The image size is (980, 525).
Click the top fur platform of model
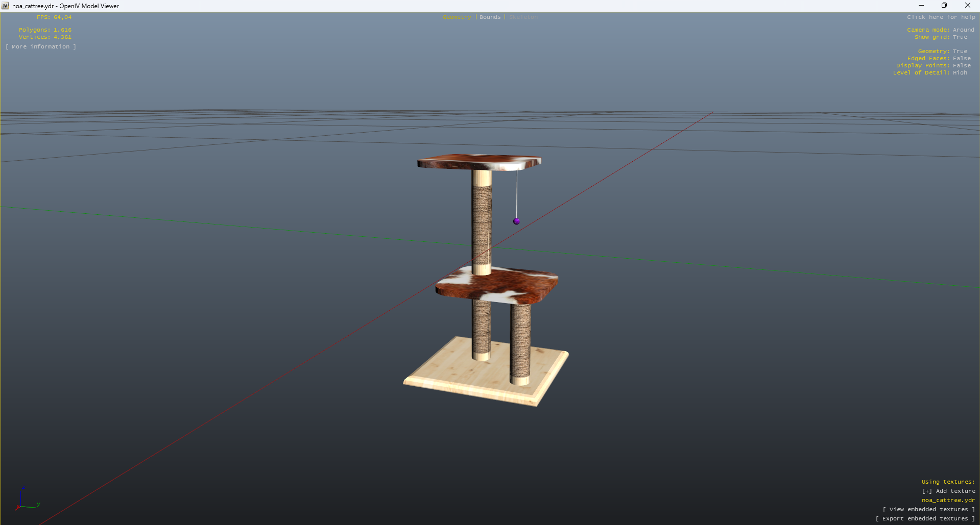tap(479, 162)
